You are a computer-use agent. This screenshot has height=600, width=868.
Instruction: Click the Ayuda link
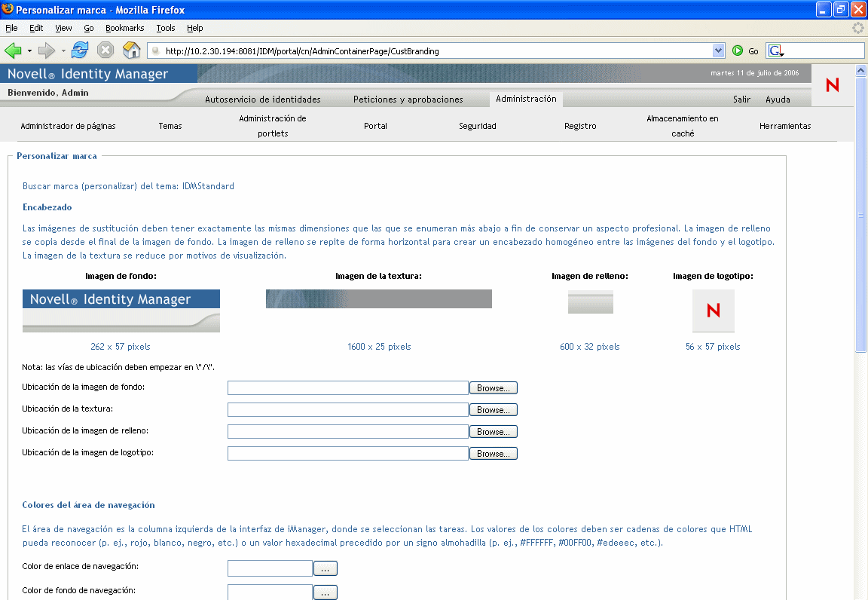(x=778, y=99)
